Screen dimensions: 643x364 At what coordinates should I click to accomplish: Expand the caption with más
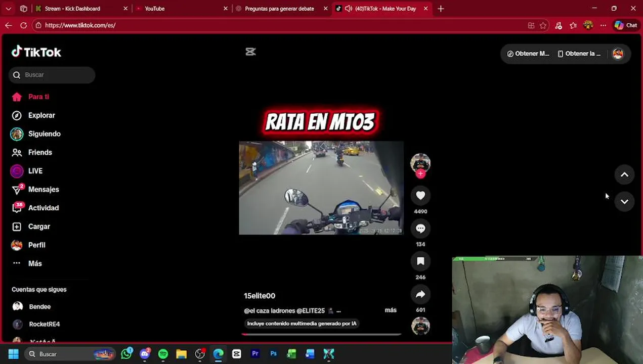click(x=391, y=310)
